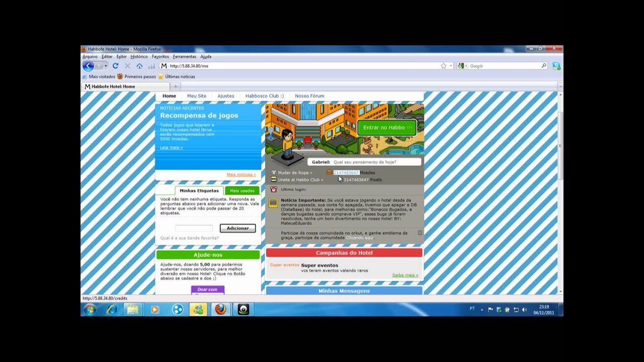
Task: Open the Habbosco Club :) tab
Action: 265,96
